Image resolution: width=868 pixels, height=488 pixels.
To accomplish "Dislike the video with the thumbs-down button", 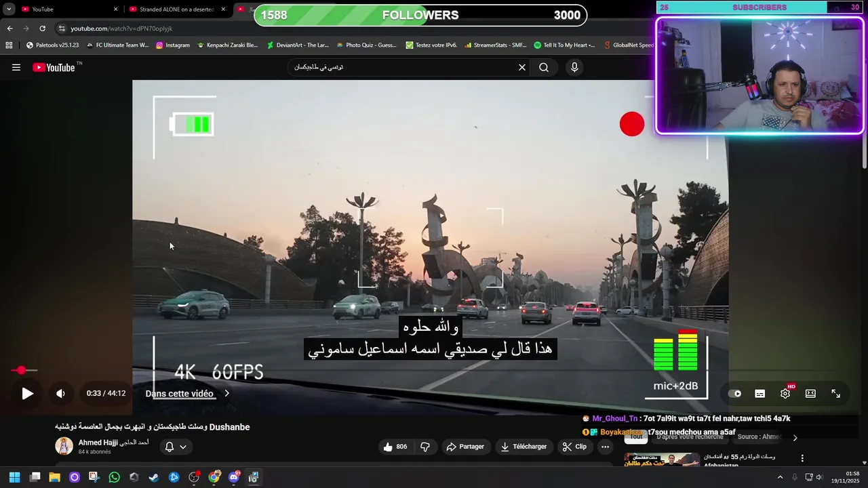I will [425, 447].
